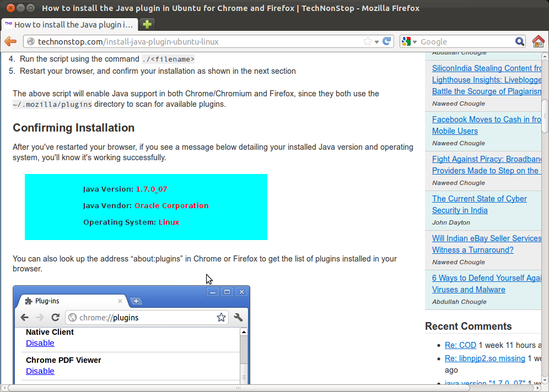Go back with Firefox back arrow
Image resolution: width=549 pixels, height=392 pixels.
coord(10,41)
